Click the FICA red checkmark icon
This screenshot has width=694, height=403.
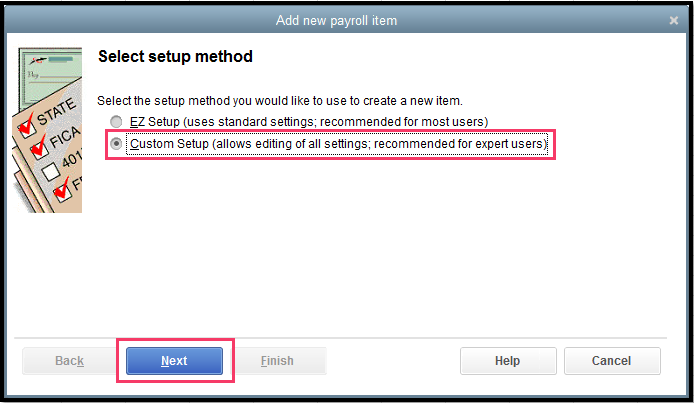coord(39,148)
